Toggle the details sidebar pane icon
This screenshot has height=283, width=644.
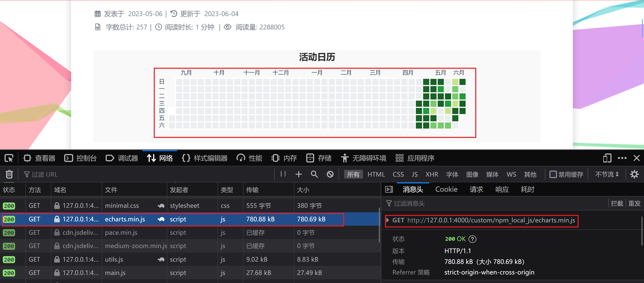click(x=389, y=189)
